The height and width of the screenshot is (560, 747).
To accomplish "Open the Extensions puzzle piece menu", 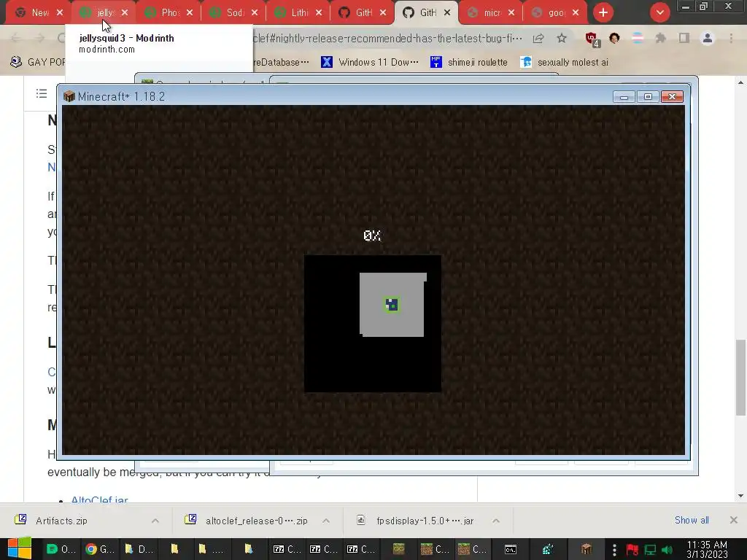I will click(660, 38).
